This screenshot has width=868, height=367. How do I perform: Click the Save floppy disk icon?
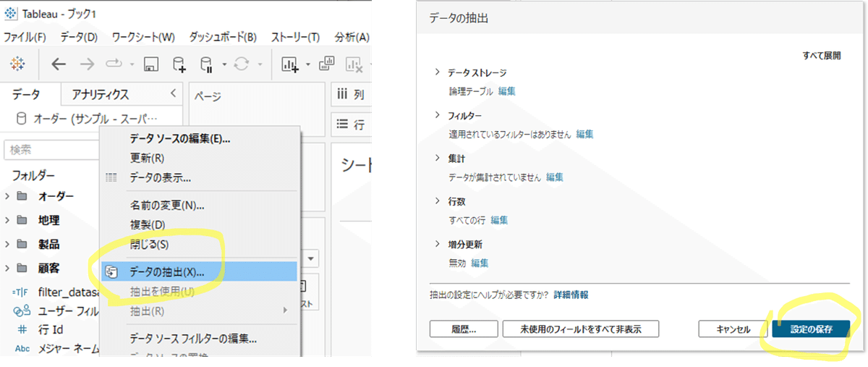pyautogui.click(x=151, y=64)
